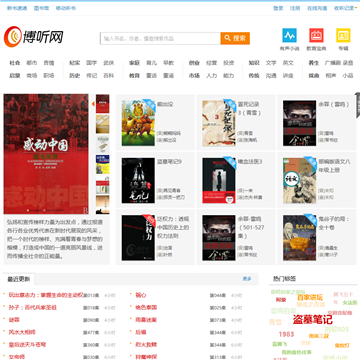Viewport: 360px width, 360px height.
Task: Open the 盗墓笔记9 book cover
Action: [138, 180]
